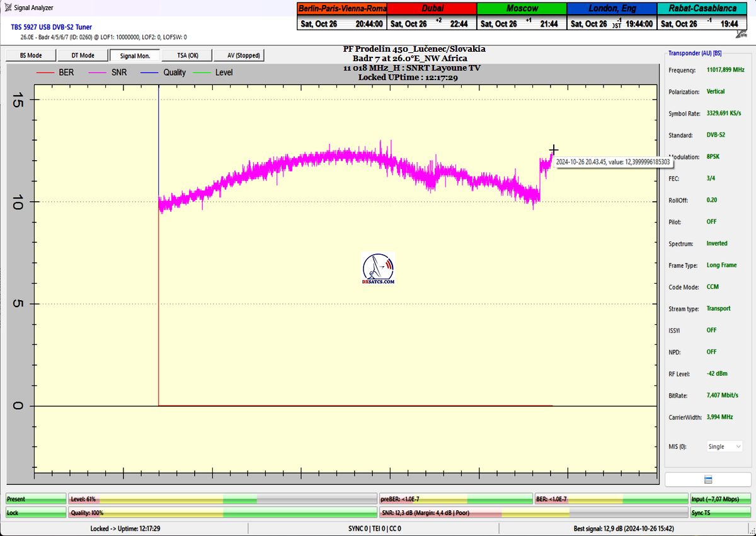
Task: Click the crosshair cursor marker on graph
Action: (553, 150)
